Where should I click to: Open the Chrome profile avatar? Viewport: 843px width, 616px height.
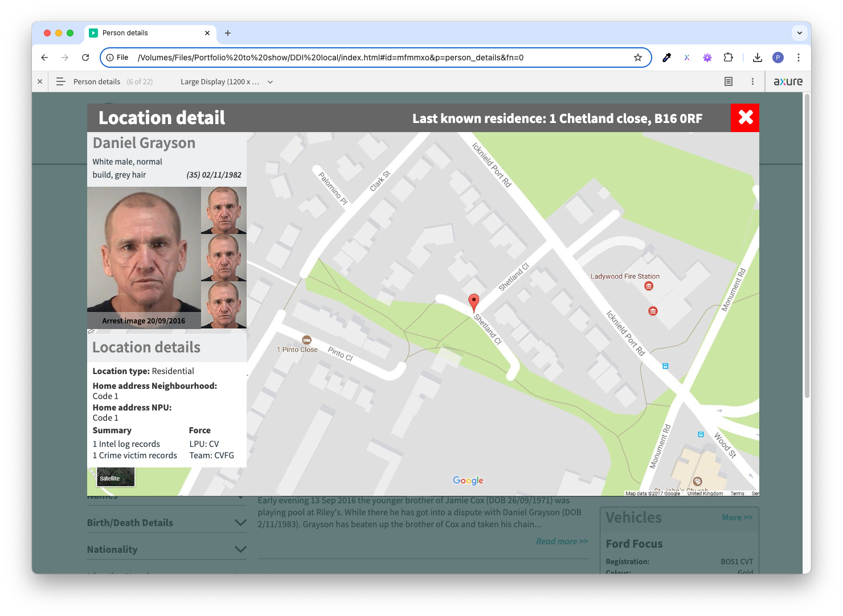(x=778, y=58)
